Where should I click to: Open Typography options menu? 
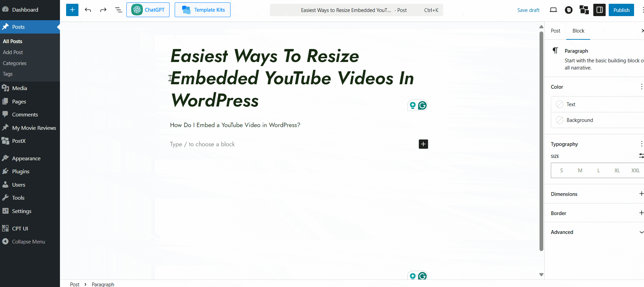click(x=641, y=144)
